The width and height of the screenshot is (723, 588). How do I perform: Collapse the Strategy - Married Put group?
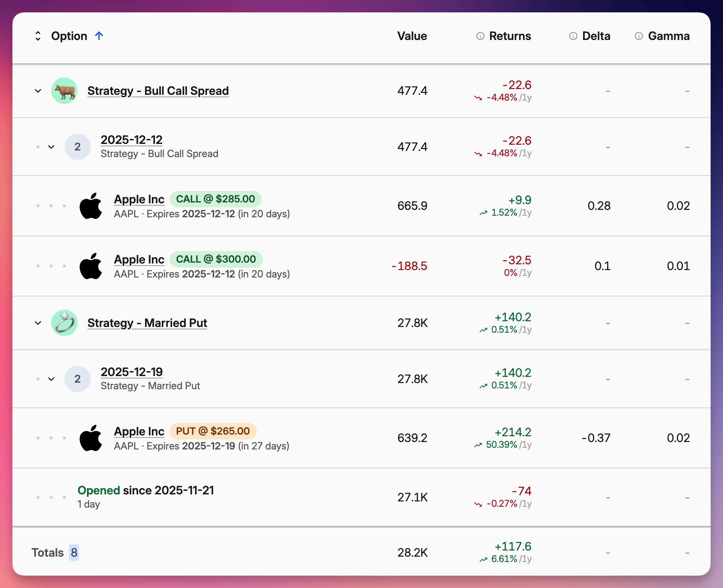pyautogui.click(x=38, y=323)
